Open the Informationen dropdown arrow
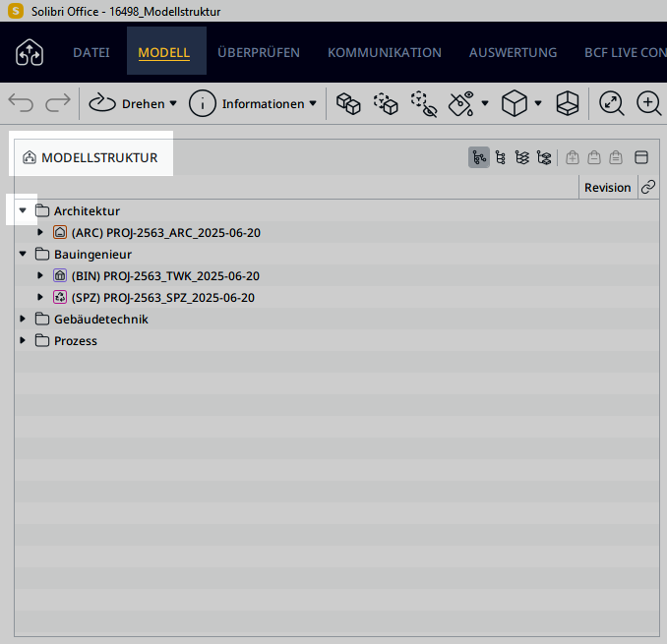 pos(313,103)
